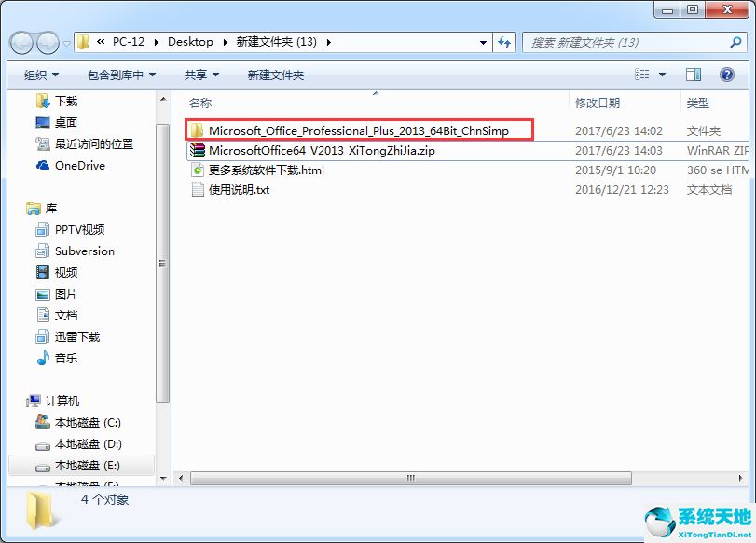This screenshot has height=543, width=756.
Task: Open the PPTV视频 library
Action: (x=79, y=230)
